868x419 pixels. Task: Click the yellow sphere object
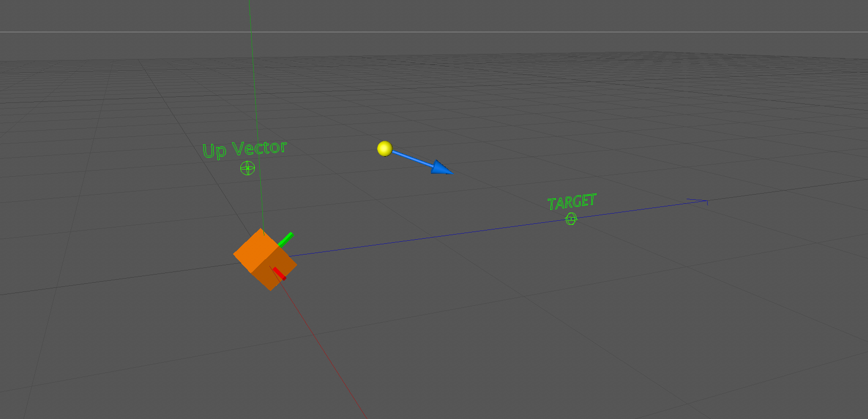click(384, 149)
